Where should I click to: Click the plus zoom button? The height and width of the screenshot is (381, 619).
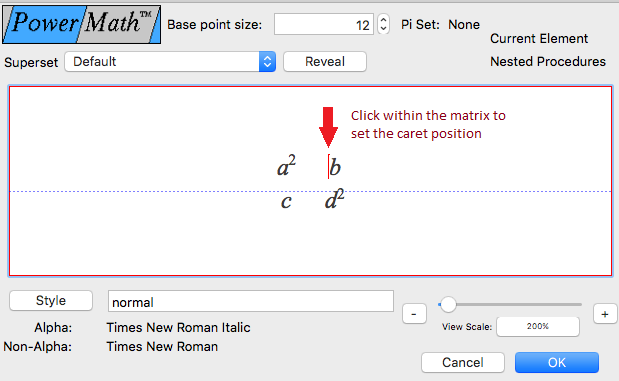605,314
